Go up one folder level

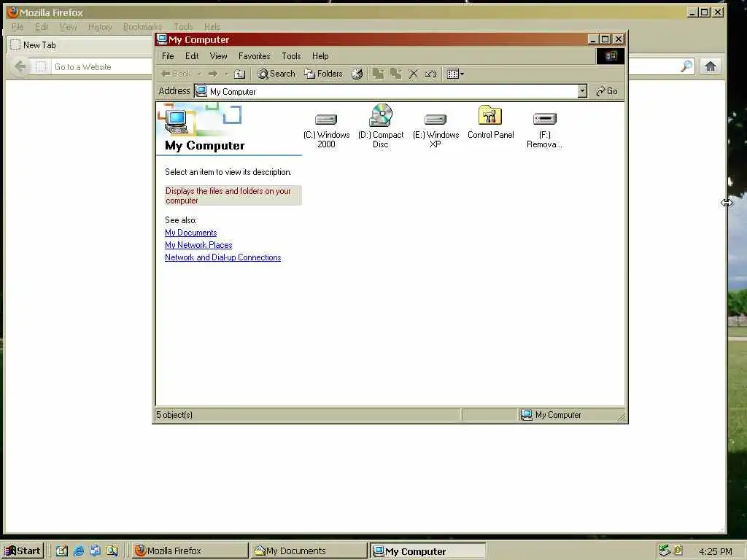[239, 74]
